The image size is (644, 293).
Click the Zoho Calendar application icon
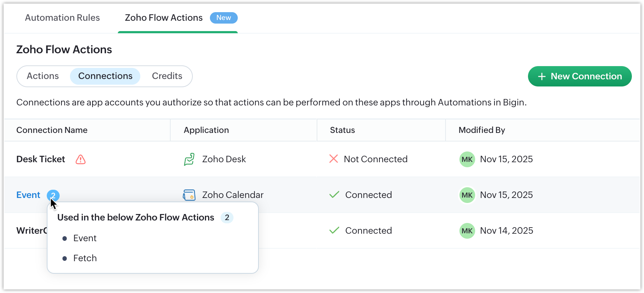pos(189,195)
